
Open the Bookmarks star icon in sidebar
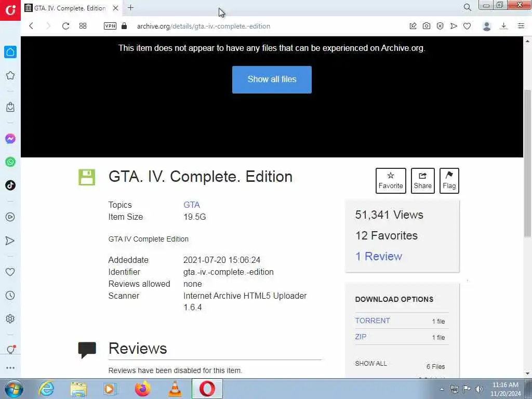pos(10,75)
